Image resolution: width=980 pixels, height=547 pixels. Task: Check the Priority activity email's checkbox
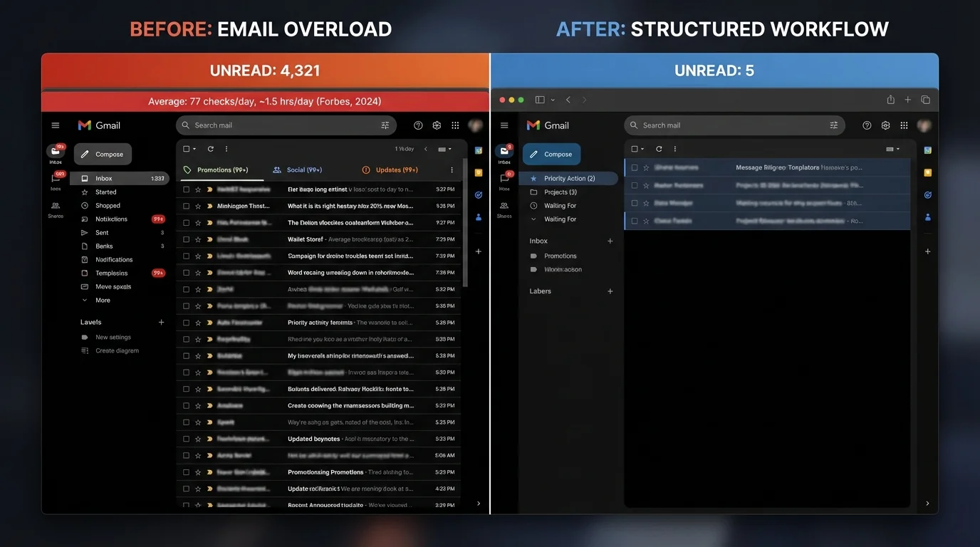coord(186,322)
